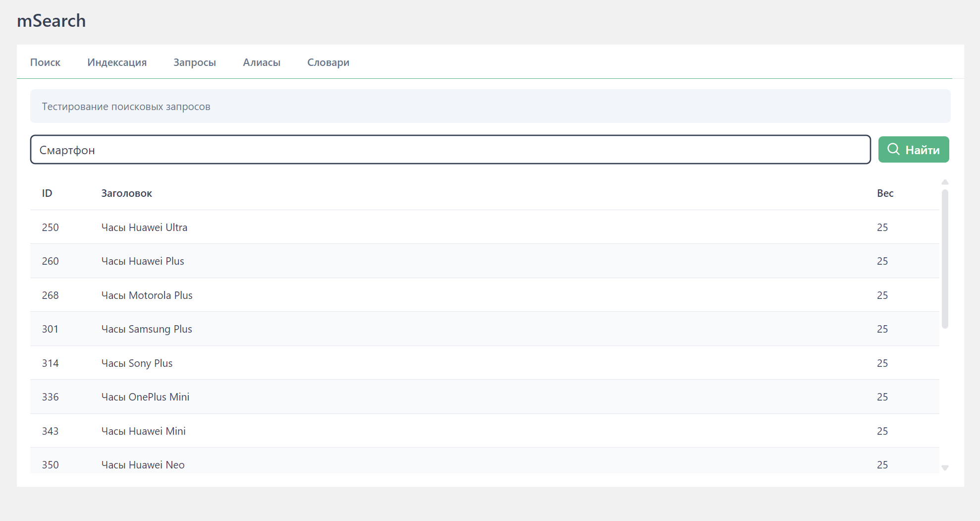
Task: Focus the search field containing Смартфон
Action: pyautogui.click(x=450, y=150)
